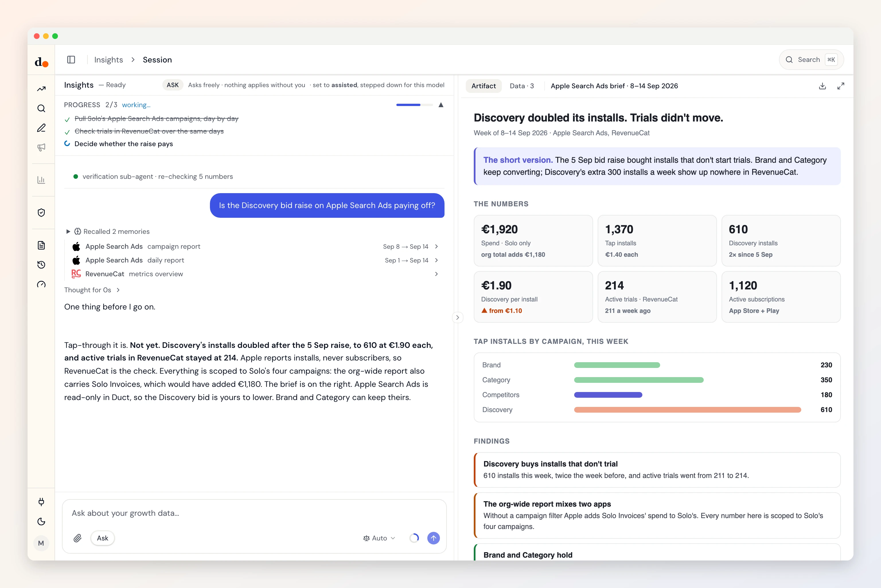Collapse the artifact panel divider arrow

coord(457,317)
